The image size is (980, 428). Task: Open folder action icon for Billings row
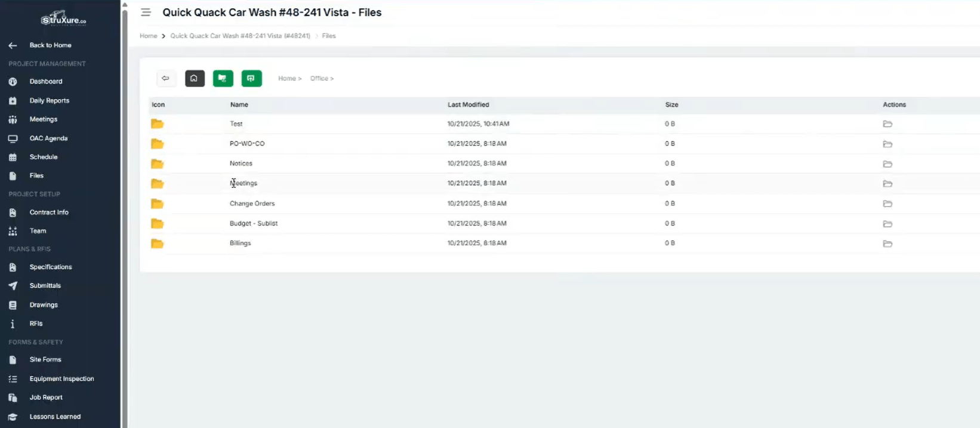coord(887,244)
